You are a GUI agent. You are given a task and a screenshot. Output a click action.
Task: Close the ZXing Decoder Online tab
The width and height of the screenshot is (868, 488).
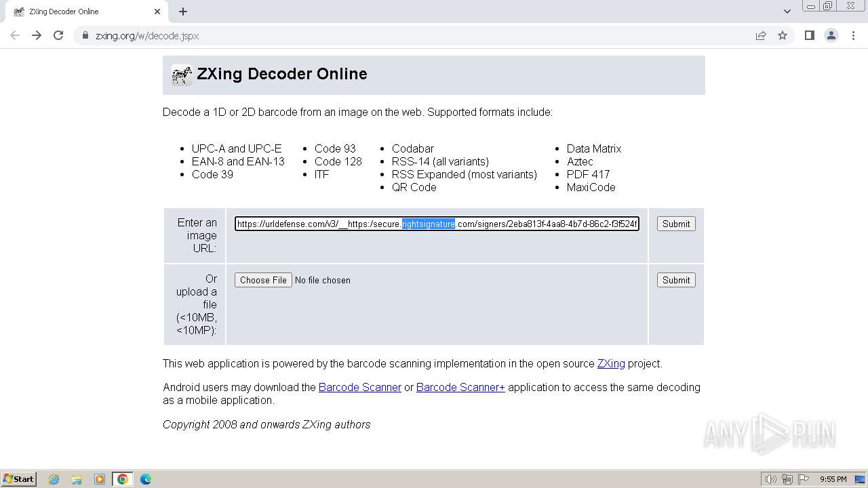[x=157, y=12]
